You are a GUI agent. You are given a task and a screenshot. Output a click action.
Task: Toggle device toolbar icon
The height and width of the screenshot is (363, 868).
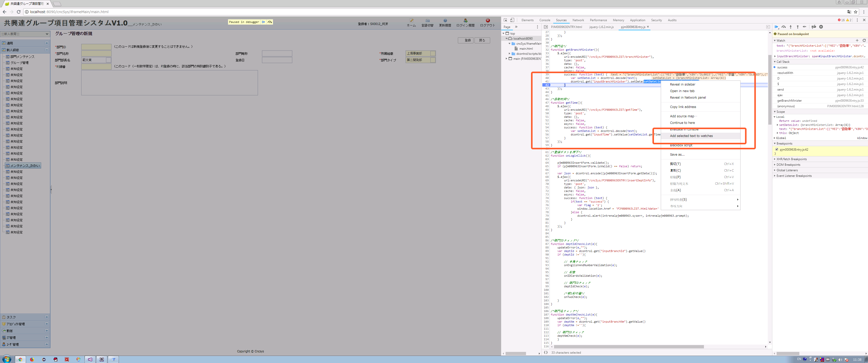[512, 20]
